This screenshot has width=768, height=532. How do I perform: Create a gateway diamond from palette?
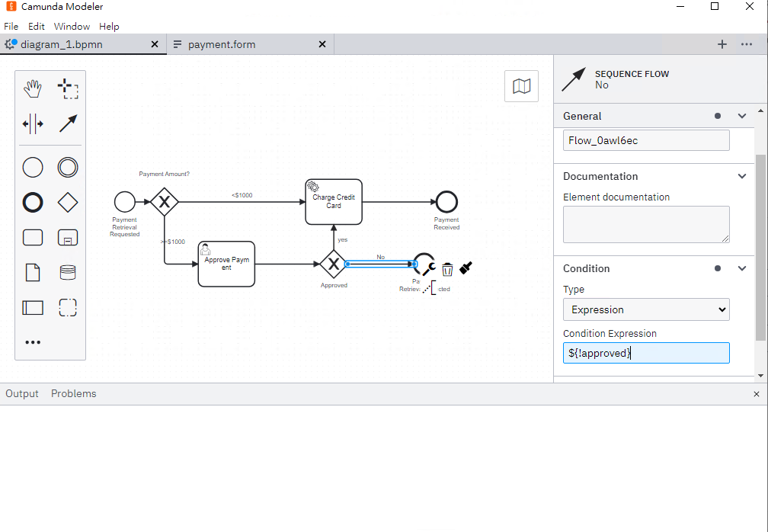tap(68, 202)
